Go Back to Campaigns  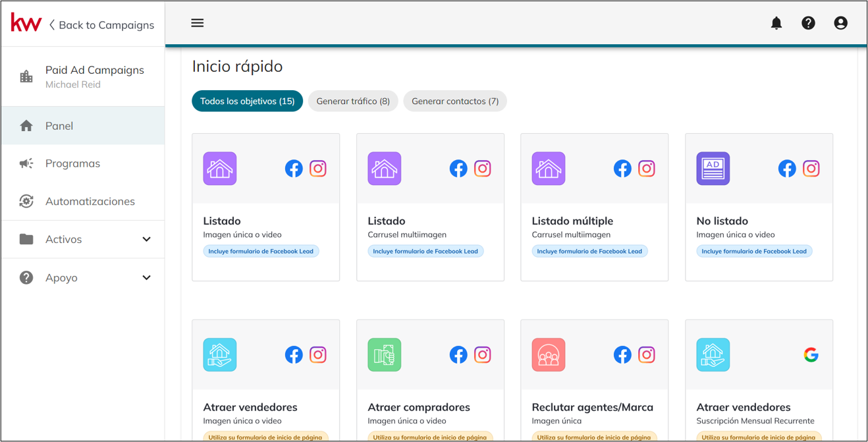pyautogui.click(x=101, y=25)
